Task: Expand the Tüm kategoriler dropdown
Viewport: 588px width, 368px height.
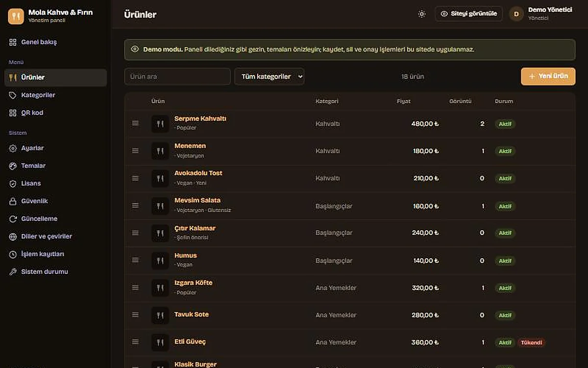Action: [x=269, y=77]
